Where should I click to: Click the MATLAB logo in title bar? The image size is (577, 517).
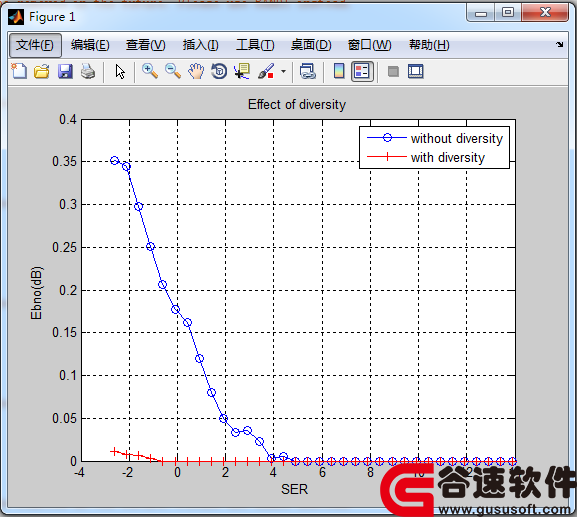16,17
